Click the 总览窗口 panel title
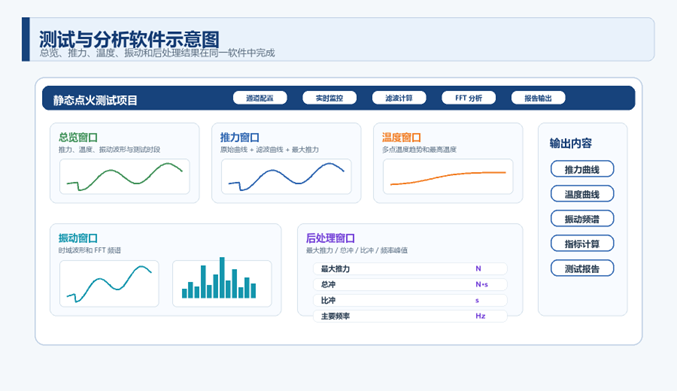677x391 pixels. (x=78, y=137)
